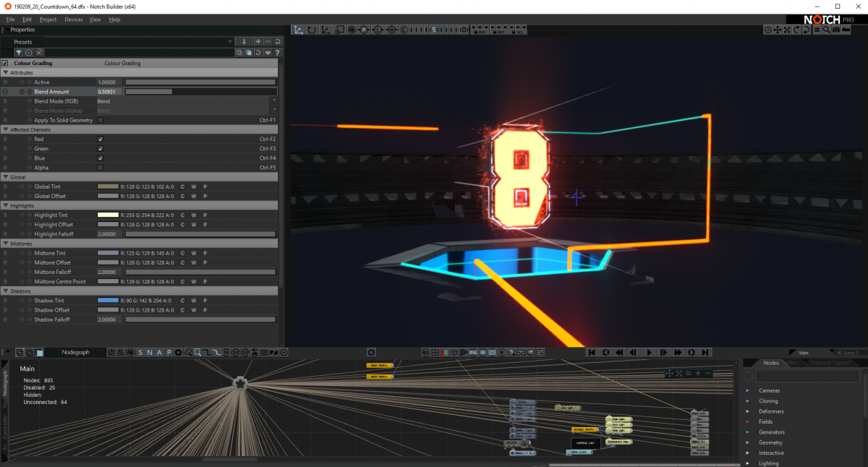Viewport: 868px width, 467px height.
Task: Toggle the POS lock in the viewport toolbar
Action: point(479,31)
